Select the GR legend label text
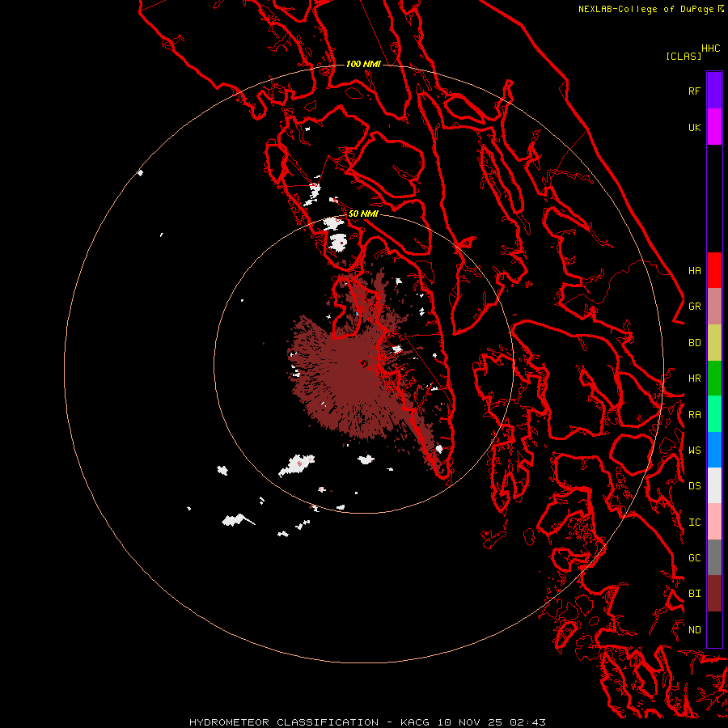The height and width of the screenshot is (728, 728). tap(694, 307)
